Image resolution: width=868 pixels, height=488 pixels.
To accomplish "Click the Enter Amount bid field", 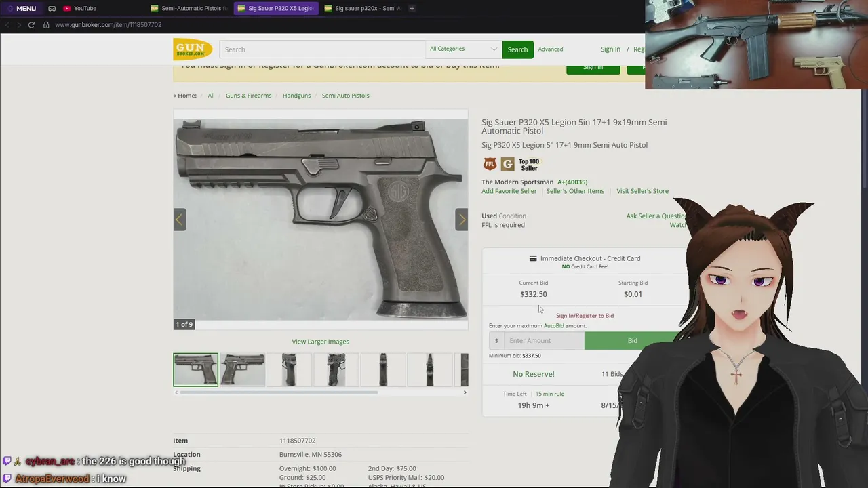I will 544,340.
